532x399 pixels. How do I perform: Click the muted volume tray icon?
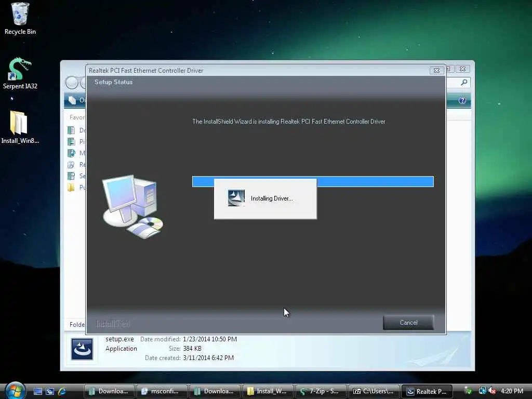[x=492, y=391]
